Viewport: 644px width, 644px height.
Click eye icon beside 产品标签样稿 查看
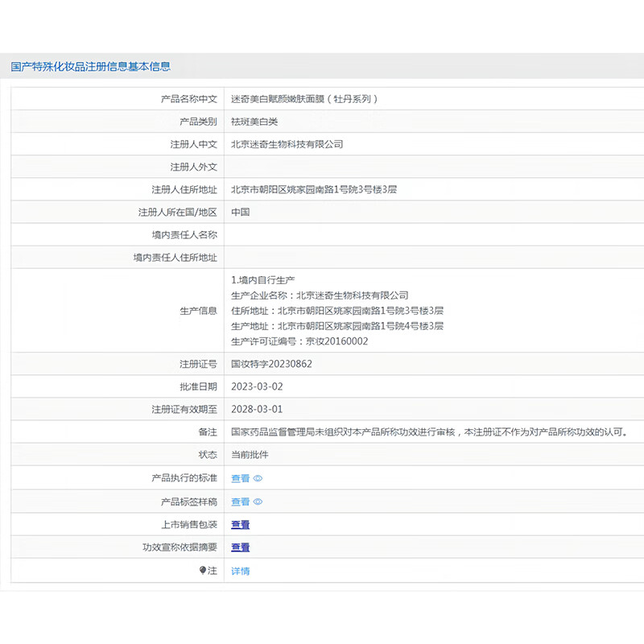(x=258, y=502)
